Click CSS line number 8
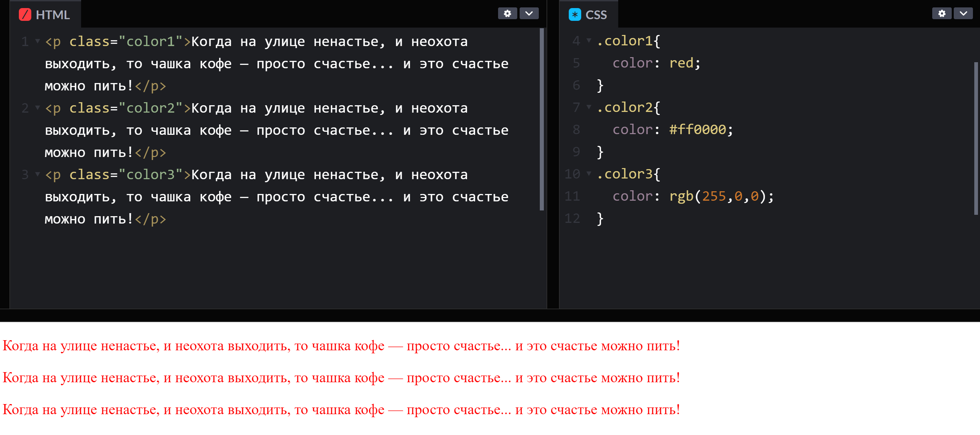This screenshot has width=980, height=435. click(x=576, y=129)
